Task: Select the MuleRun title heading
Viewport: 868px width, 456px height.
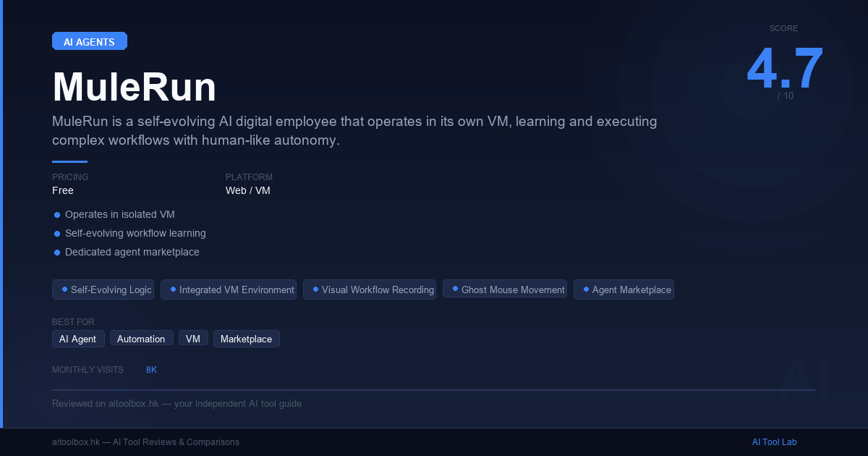Action: point(135,88)
